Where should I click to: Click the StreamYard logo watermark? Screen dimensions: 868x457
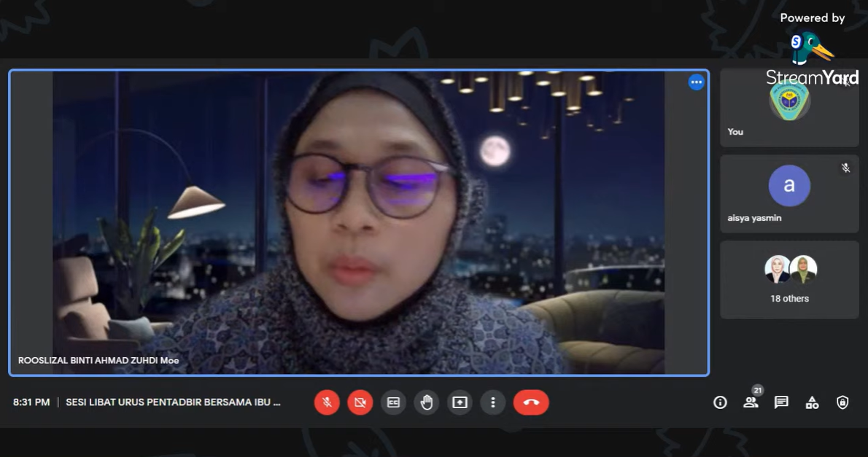point(812,58)
